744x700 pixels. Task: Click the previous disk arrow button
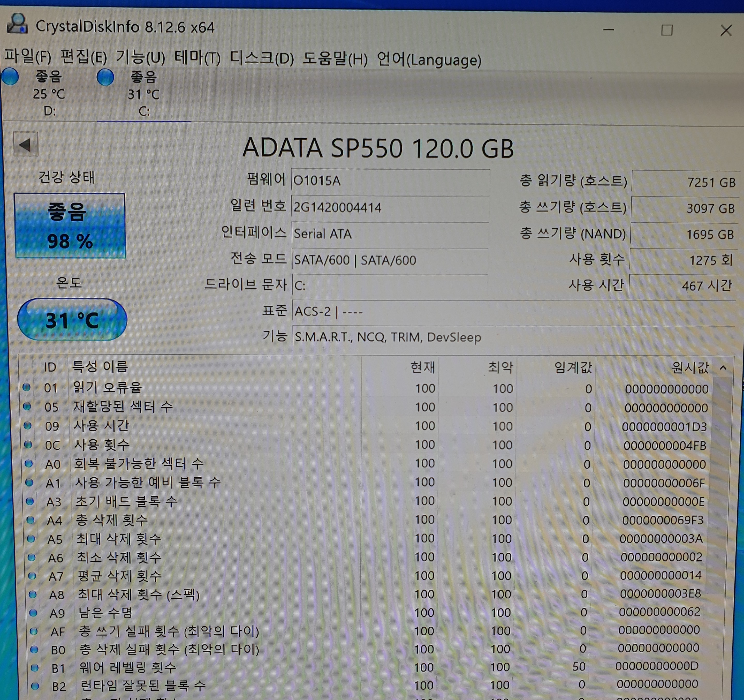pyautogui.click(x=25, y=145)
